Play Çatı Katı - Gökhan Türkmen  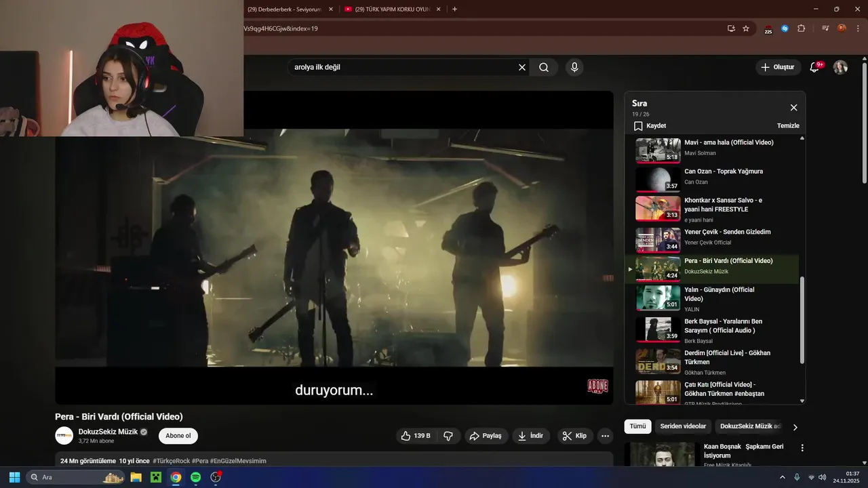(712, 392)
